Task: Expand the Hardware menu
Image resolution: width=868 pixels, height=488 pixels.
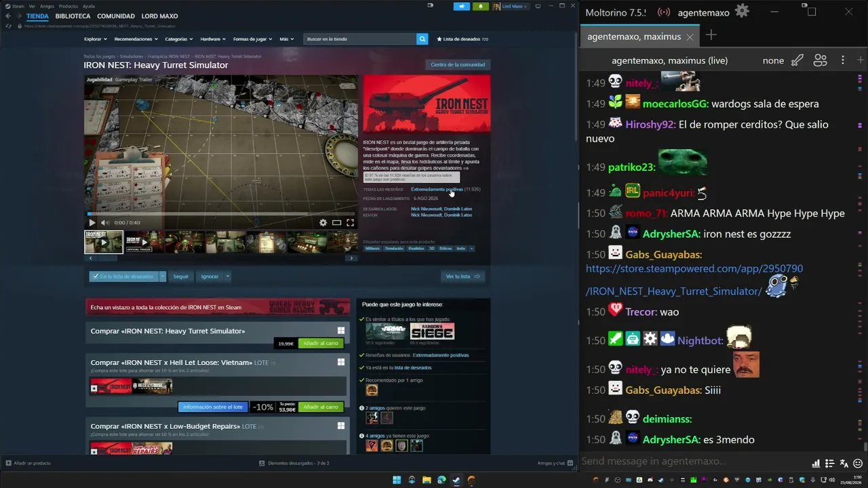Action: click(213, 39)
